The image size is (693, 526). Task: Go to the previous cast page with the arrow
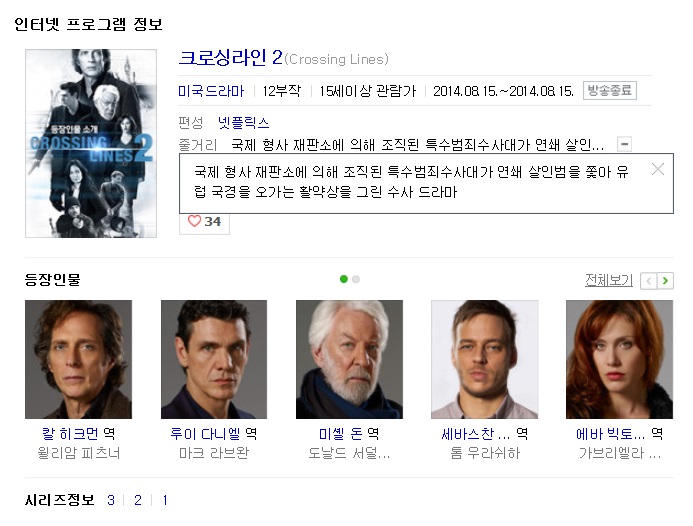pyautogui.click(x=649, y=281)
